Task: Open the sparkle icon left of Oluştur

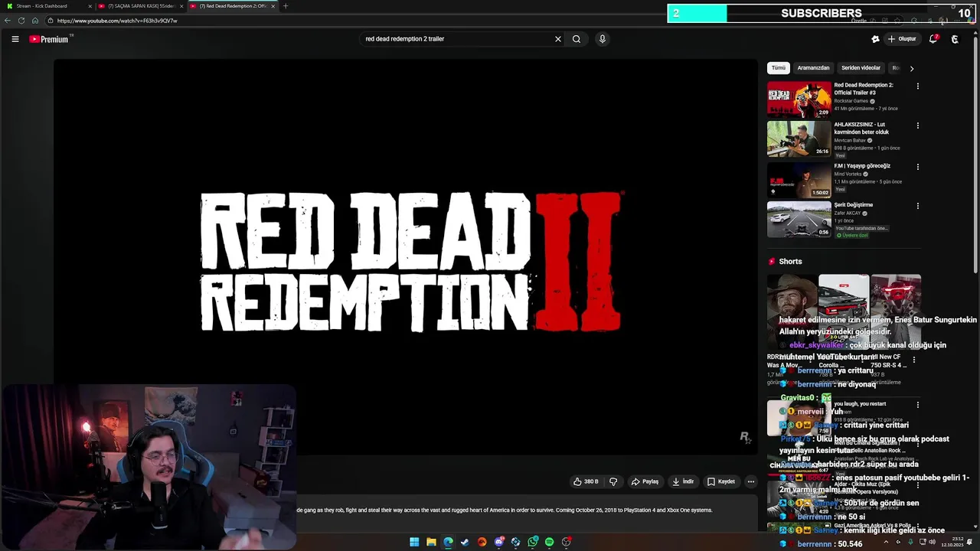Action: click(x=875, y=39)
